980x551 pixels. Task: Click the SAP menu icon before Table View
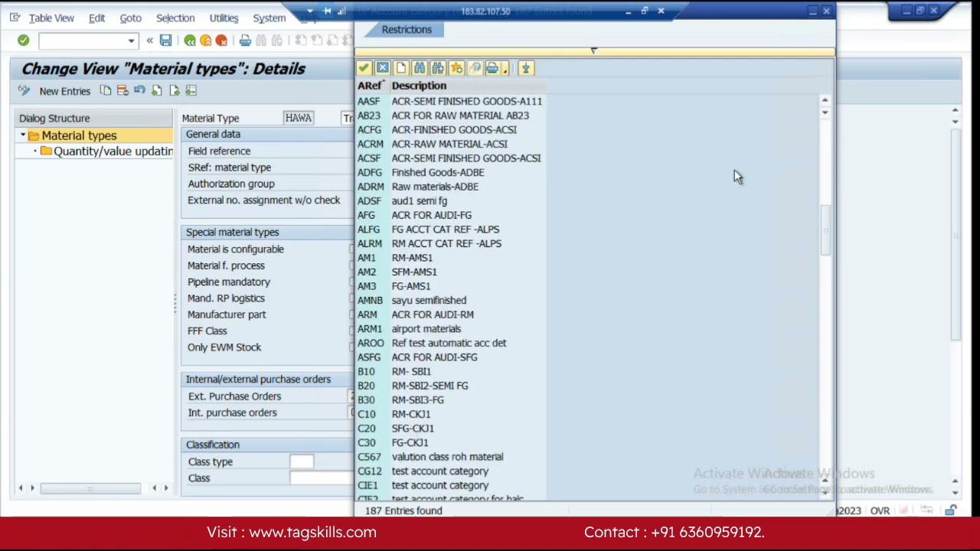pyautogui.click(x=15, y=17)
